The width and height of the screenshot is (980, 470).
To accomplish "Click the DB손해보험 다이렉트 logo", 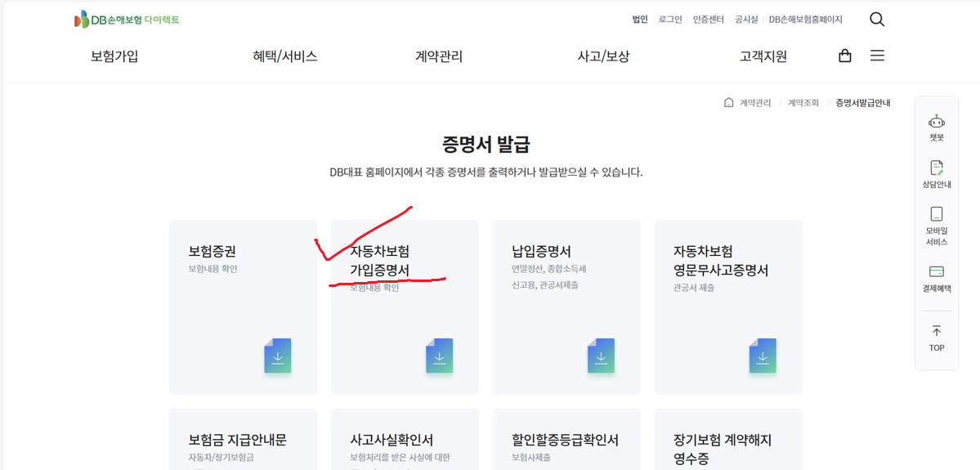I will click(x=127, y=20).
